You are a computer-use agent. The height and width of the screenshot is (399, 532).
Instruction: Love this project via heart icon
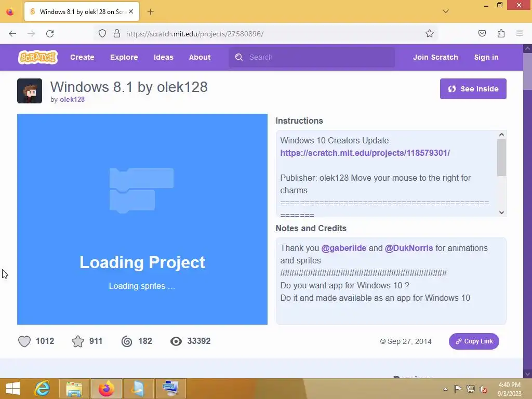[x=24, y=341]
